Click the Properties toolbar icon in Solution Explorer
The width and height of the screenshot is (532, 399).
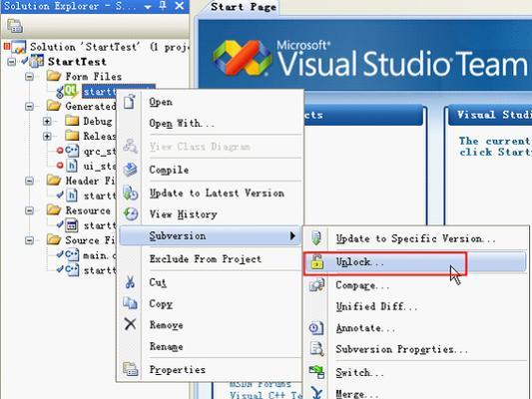(x=15, y=26)
